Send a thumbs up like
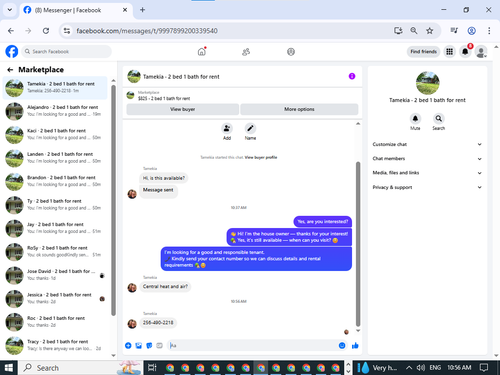Viewport: 500px width, 375px height. [x=355, y=346]
